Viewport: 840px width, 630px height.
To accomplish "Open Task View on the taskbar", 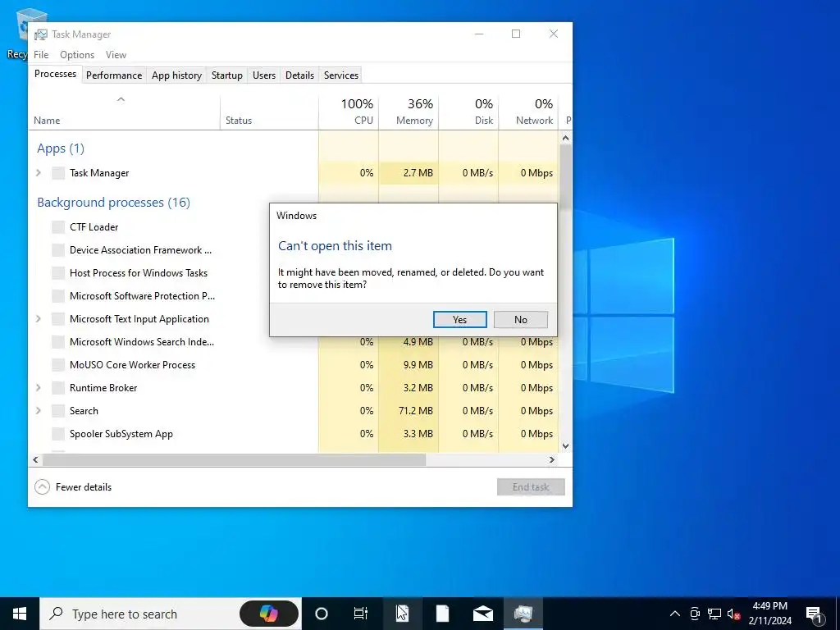I will tap(361, 614).
